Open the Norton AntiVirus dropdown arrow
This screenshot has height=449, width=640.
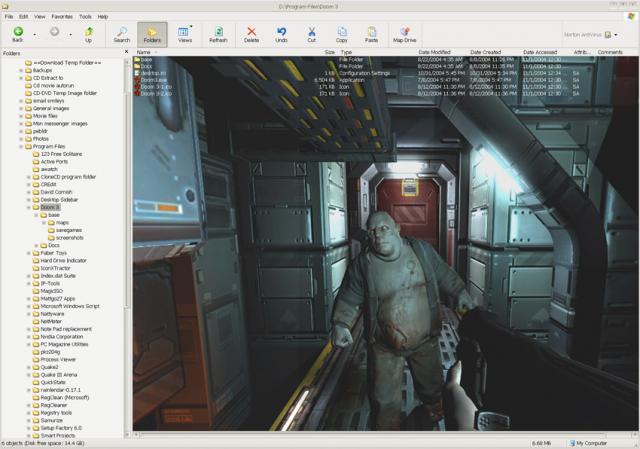[x=616, y=35]
